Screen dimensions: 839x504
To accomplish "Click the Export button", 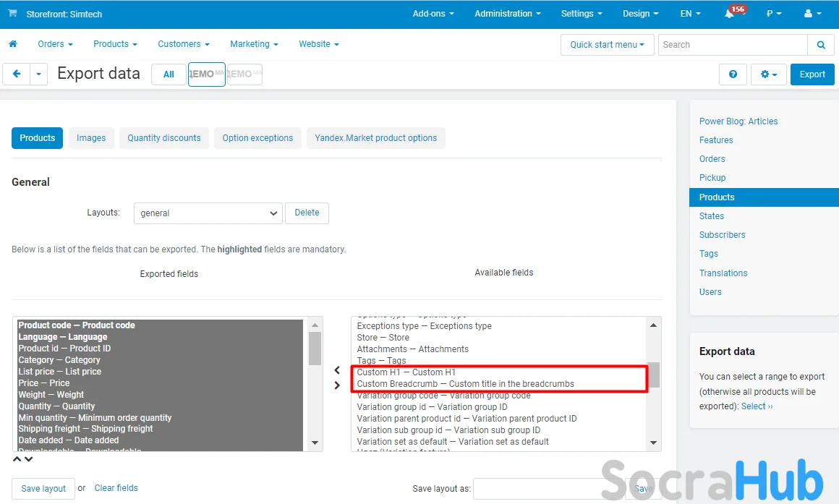I will point(812,74).
